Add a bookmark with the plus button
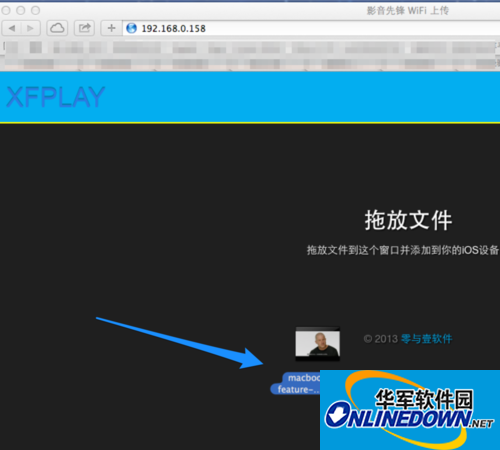500x450 pixels. 112,28
